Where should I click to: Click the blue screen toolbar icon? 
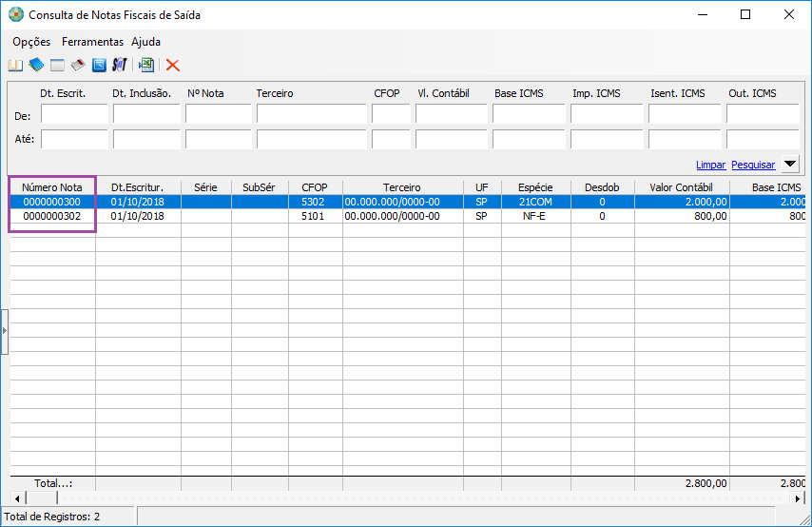[99, 66]
